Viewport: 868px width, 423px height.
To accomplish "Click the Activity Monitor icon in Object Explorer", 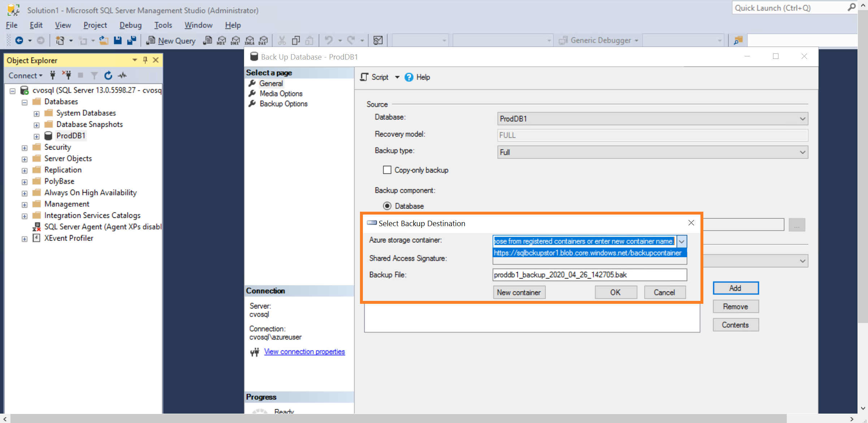I will [123, 75].
